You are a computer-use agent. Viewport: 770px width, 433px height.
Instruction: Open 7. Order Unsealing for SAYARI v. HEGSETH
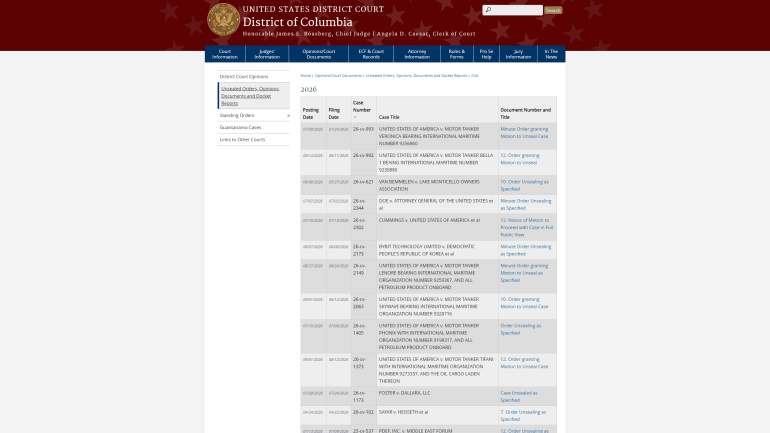tap(523, 416)
